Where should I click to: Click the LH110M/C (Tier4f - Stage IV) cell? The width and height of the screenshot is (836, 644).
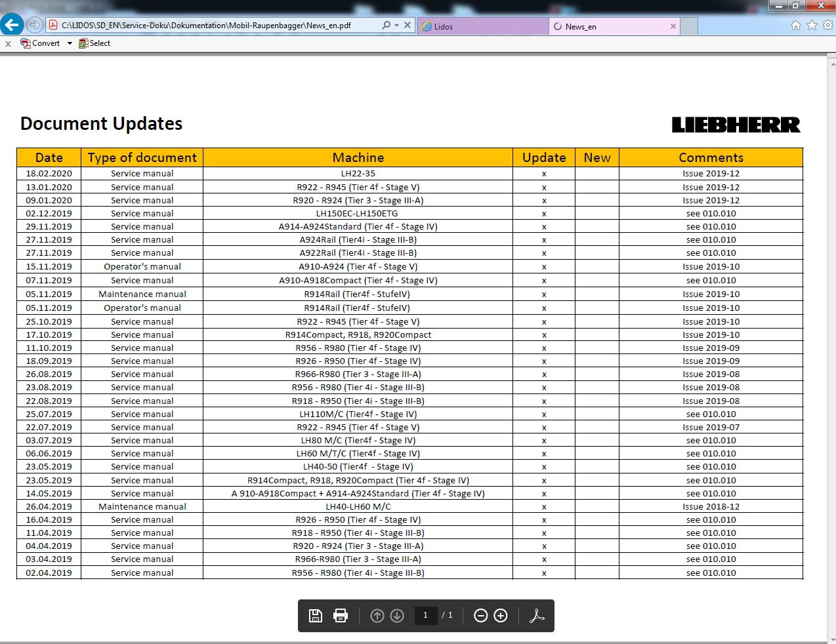(358, 414)
